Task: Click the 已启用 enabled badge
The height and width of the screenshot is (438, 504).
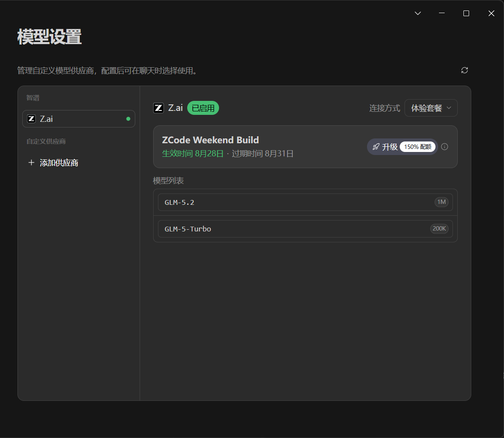Action: (x=203, y=108)
